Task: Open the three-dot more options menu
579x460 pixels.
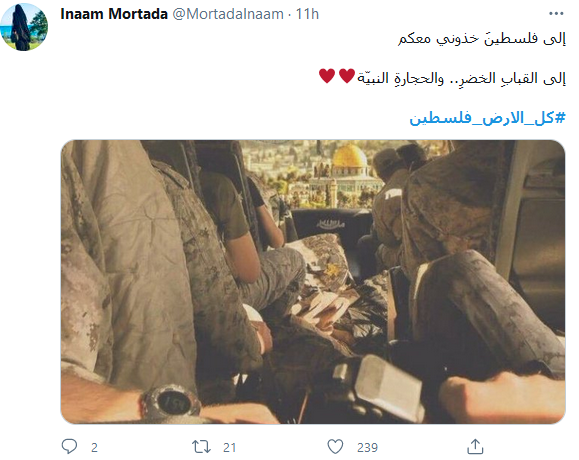Action: tap(556, 14)
